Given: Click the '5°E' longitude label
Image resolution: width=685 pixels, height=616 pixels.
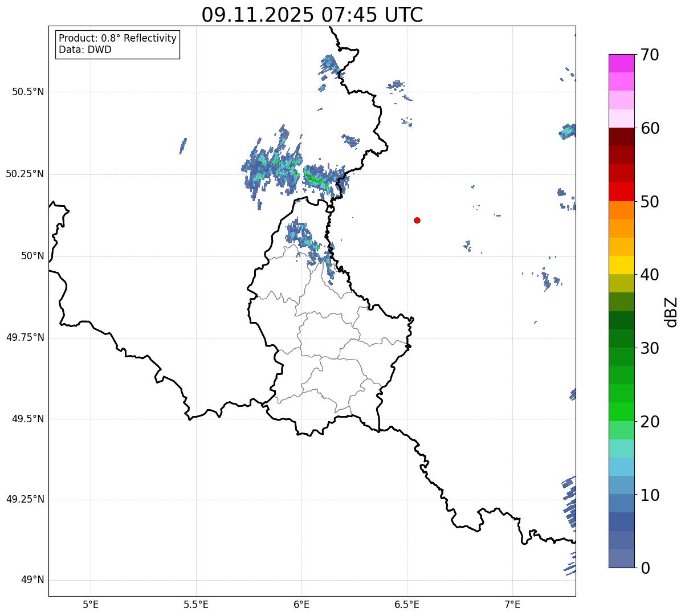Looking at the screenshot, I should (x=91, y=605).
